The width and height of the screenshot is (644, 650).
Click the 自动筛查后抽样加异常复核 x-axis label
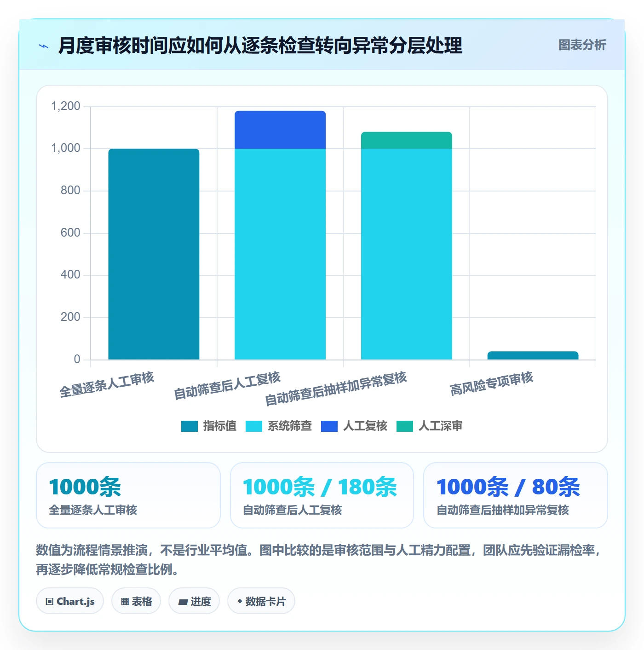[336, 389]
